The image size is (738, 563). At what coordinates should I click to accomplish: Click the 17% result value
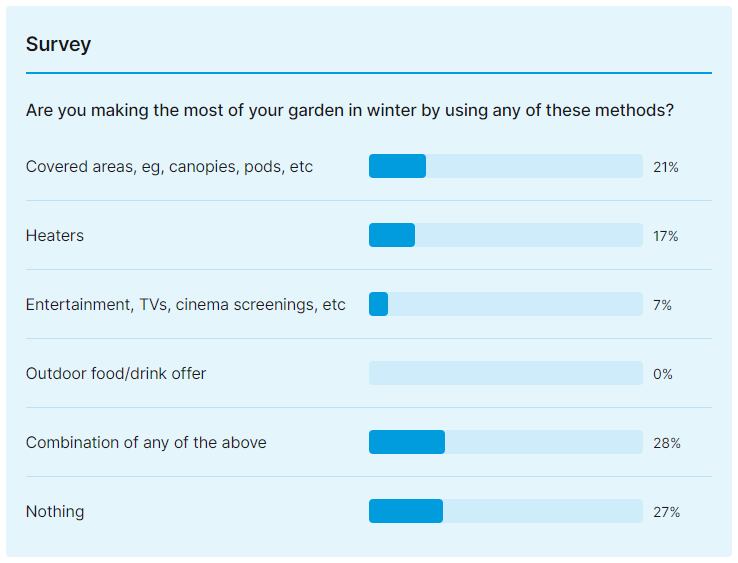click(x=665, y=236)
